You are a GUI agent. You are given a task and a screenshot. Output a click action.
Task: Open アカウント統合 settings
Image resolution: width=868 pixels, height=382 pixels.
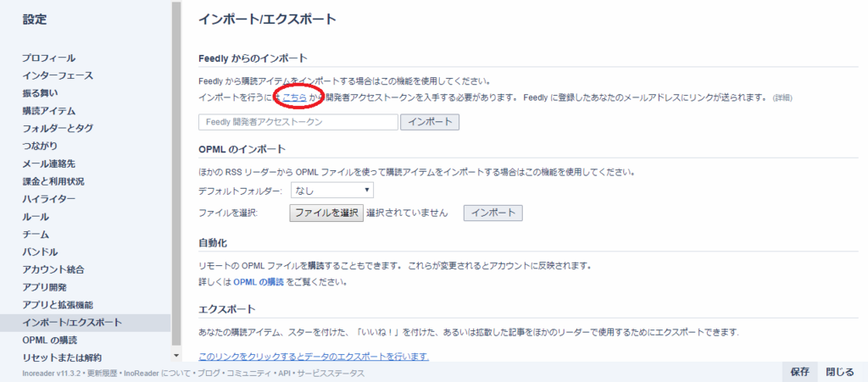click(x=53, y=270)
